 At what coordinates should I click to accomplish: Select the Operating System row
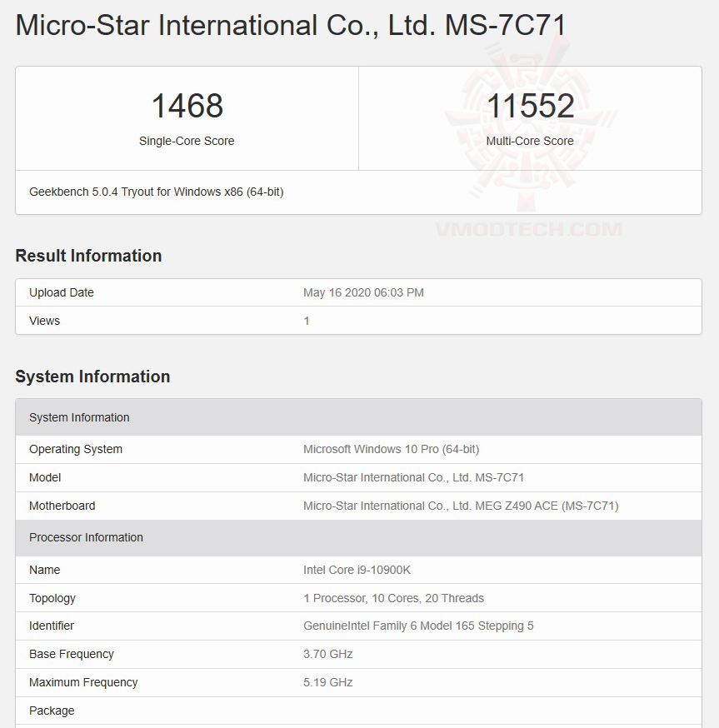coord(75,449)
